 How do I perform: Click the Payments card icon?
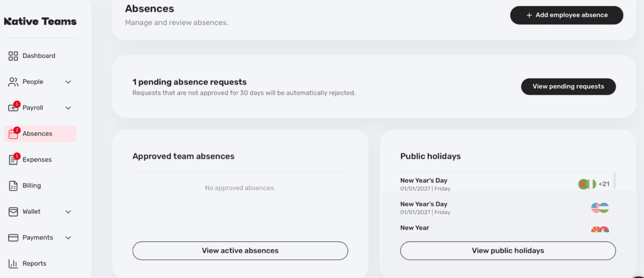pyautogui.click(x=13, y=237)
